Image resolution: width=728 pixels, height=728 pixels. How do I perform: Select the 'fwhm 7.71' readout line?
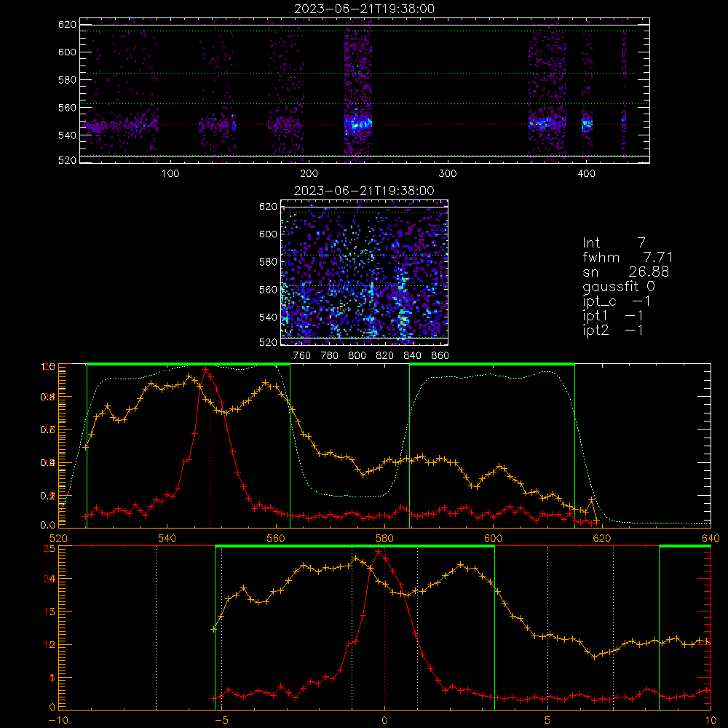pyautogui.click(x=628, y=257)
